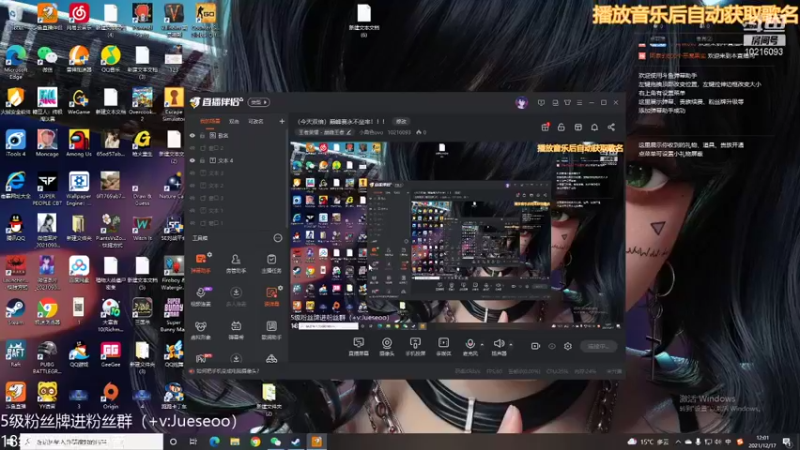Show the 文本 3 source layer
This screenshot has height=450, width=800.
192,173
